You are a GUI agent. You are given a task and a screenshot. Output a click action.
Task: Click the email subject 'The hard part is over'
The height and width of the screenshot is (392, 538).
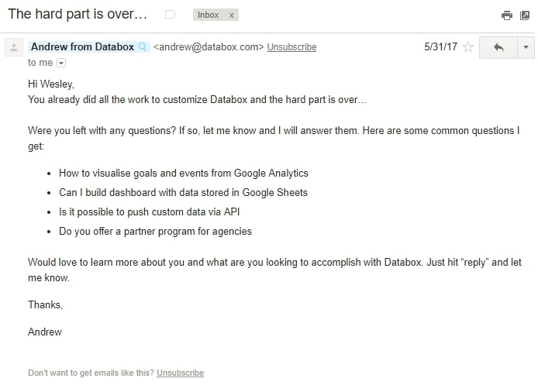(77, 15)
